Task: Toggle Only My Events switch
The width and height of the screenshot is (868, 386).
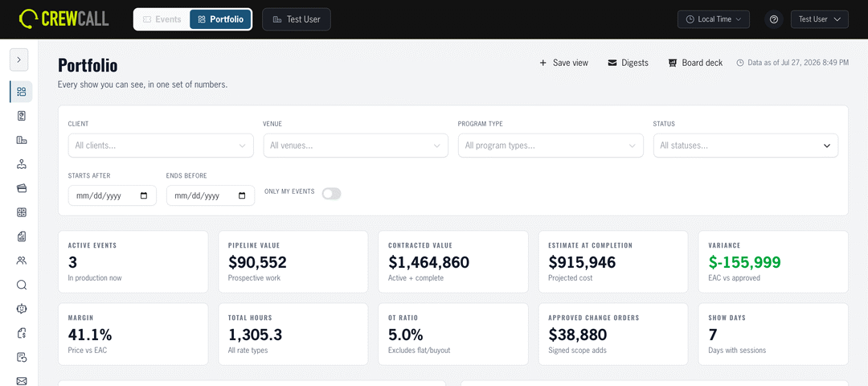Action: click(x=332, y=193)
